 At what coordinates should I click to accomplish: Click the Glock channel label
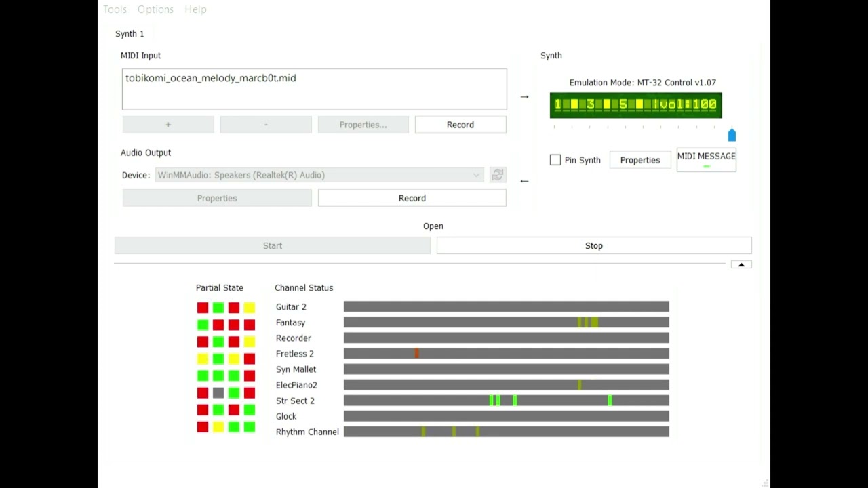pos(286,416)
